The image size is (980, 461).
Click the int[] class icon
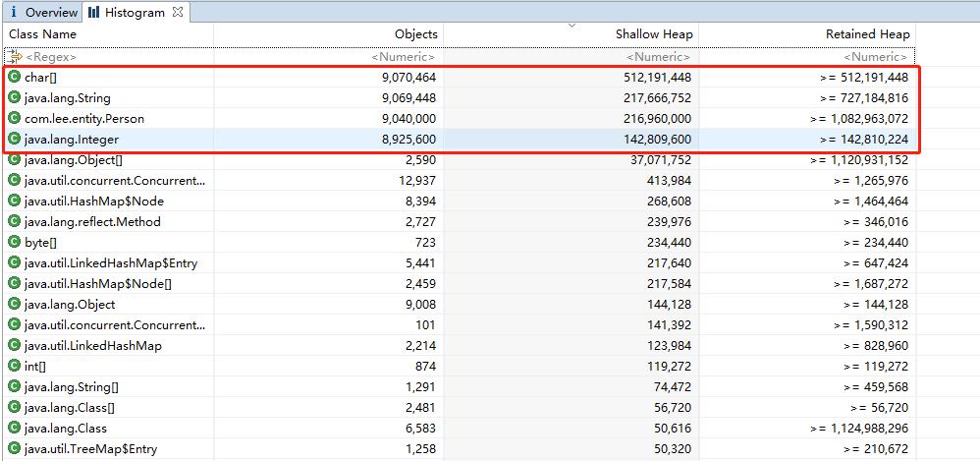coord(14,366)
